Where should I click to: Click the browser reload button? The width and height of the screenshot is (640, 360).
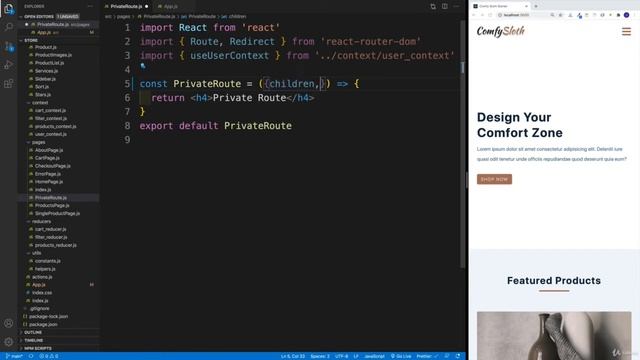tap(490, 15)
